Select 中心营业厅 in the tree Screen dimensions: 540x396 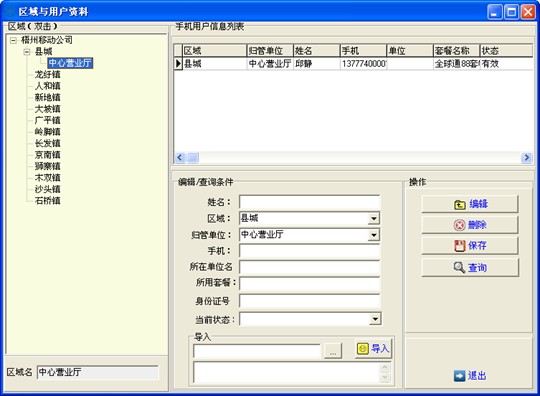[x=70, y=63]
